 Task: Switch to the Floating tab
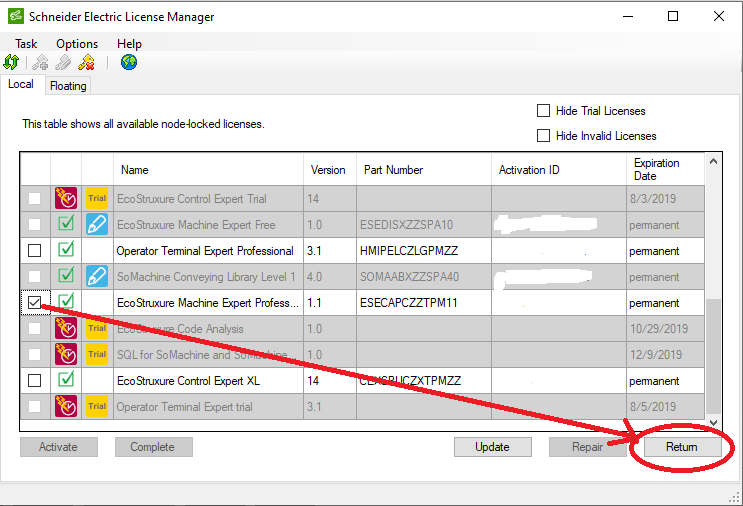pos(68,86)
